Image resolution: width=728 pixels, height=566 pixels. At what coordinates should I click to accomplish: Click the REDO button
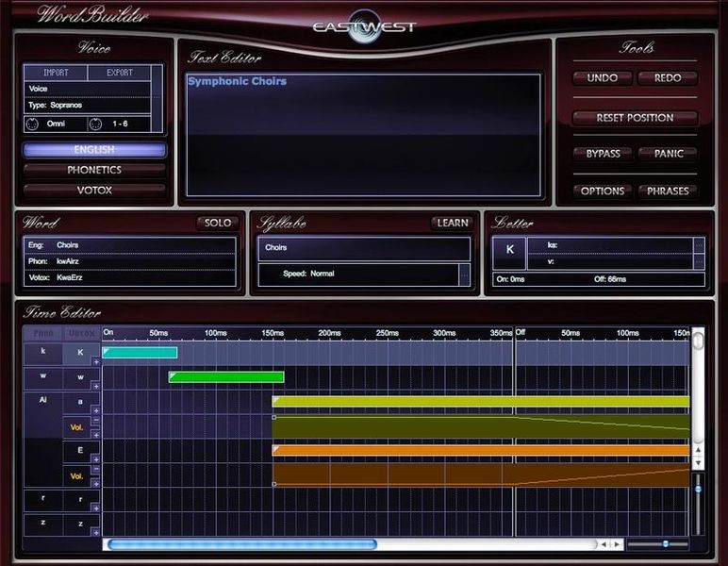coord(668,78)
